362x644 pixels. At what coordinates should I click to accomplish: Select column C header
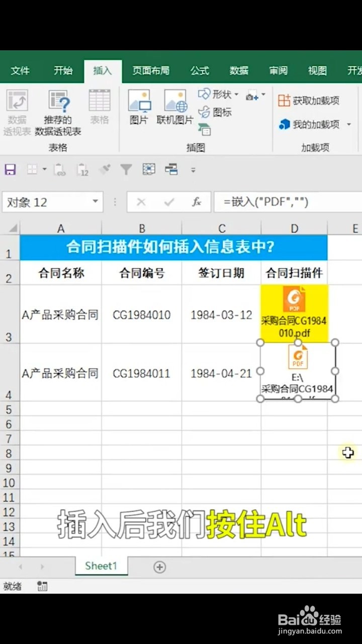222,229
